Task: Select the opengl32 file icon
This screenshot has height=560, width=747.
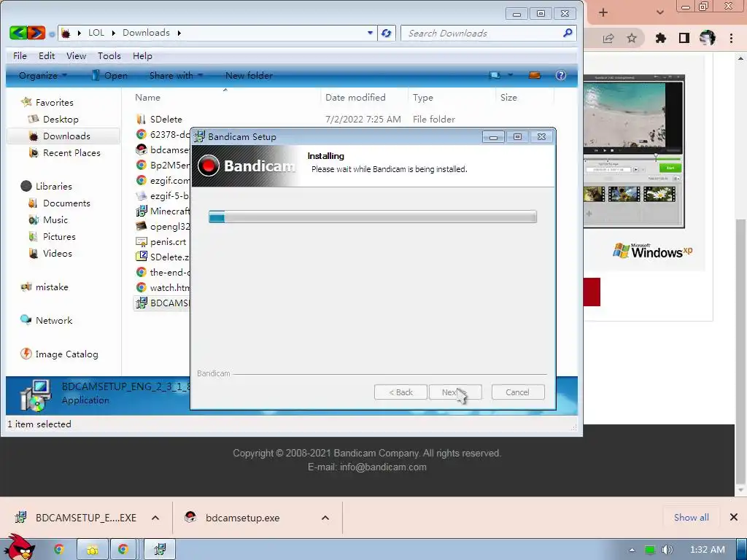Action: [142, 226]
